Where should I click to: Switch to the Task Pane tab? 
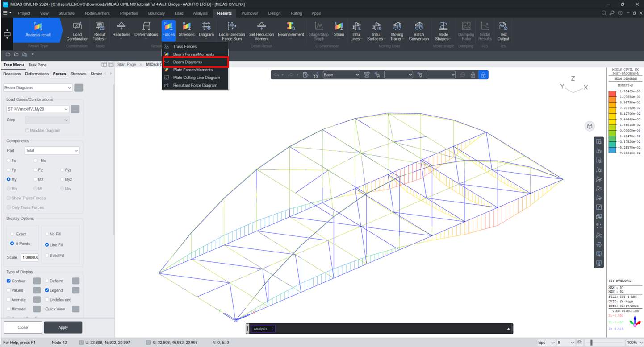click(38, 65)
